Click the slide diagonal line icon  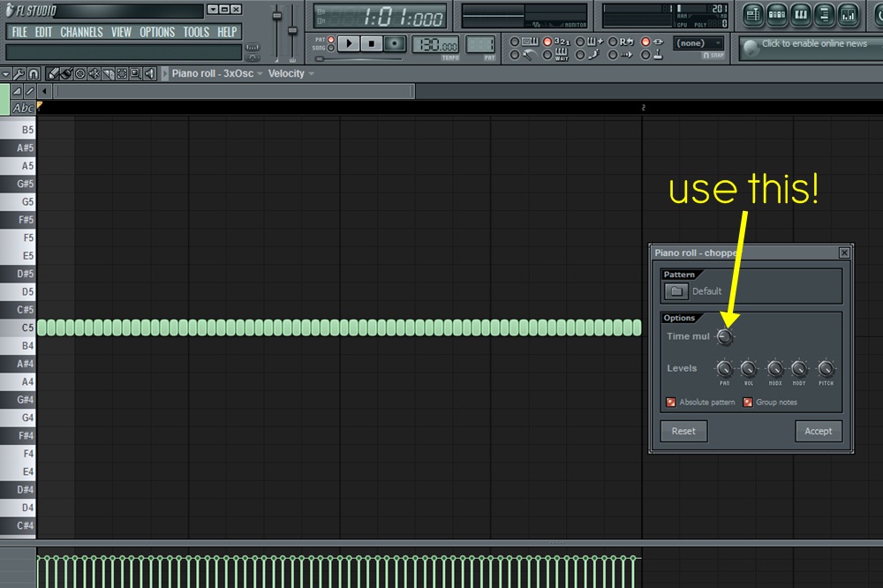(x=30, y=91)
